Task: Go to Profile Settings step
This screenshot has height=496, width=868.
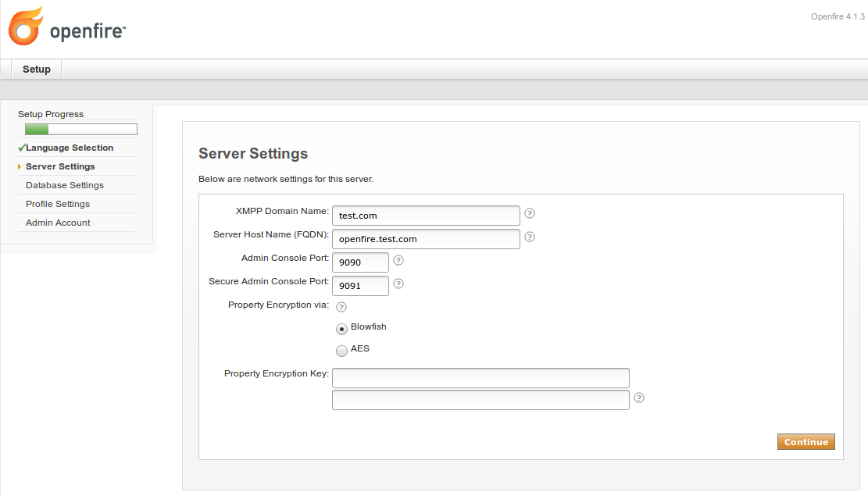Action: click(58, 205)
